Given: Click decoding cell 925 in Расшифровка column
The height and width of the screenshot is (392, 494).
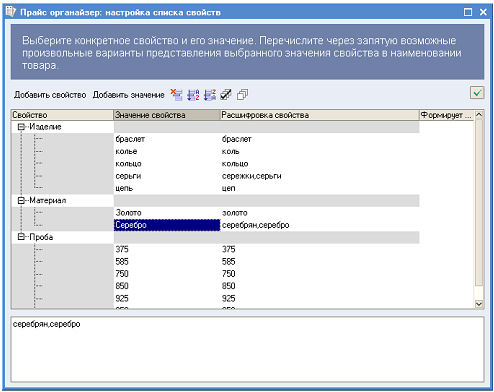Looking at the screenshot, I should (319, 298).
